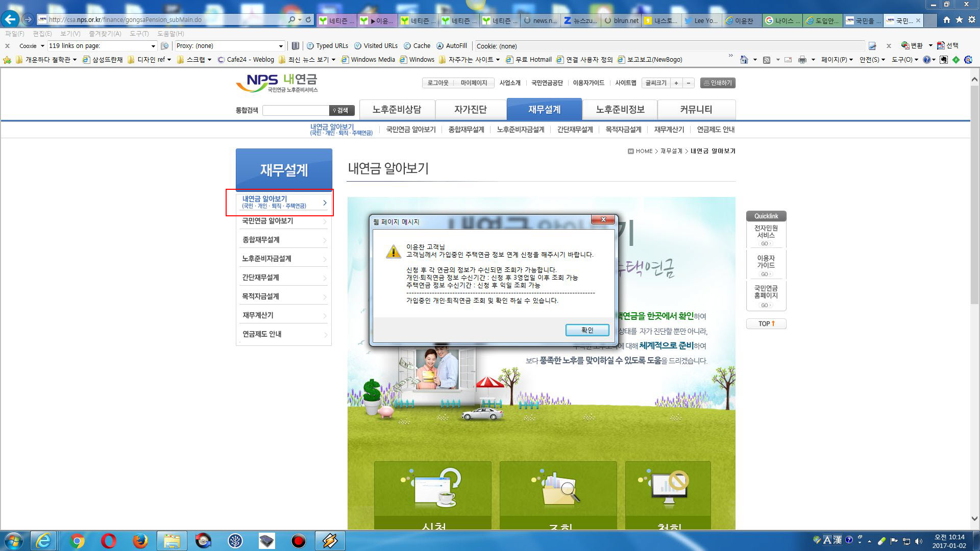Decrease font size with minus button

[689, 83]
